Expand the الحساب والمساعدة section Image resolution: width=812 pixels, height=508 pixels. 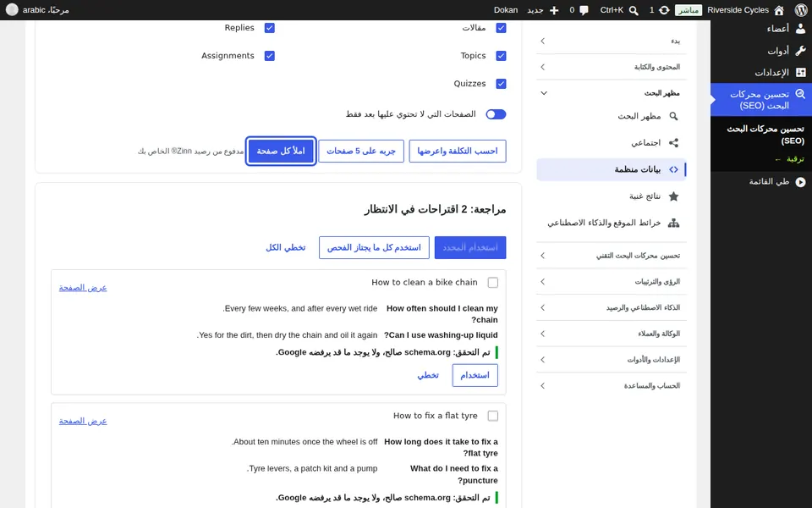(x=611, y=385)
